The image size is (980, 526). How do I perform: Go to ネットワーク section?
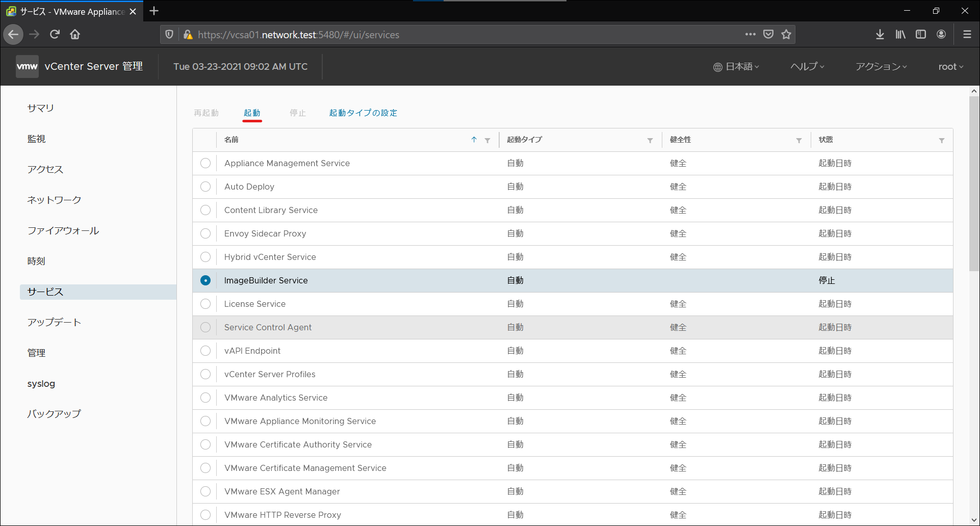(x=54, y=200)
